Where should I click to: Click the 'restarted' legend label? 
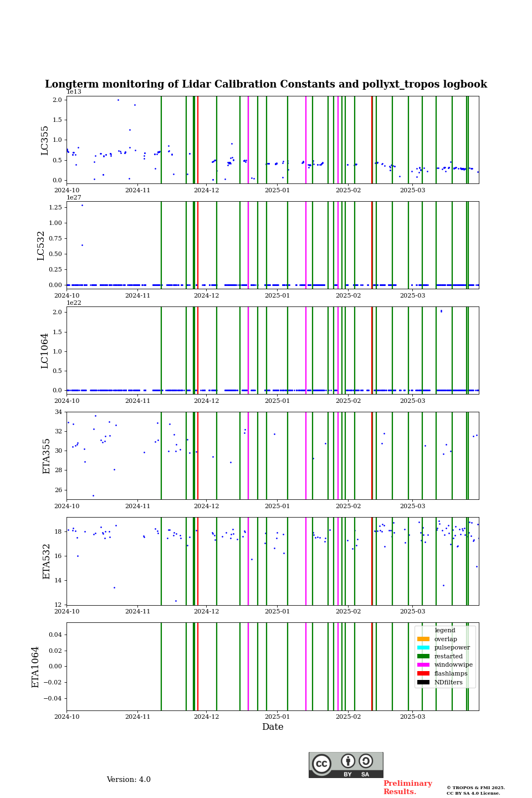[x=448, y=656]
